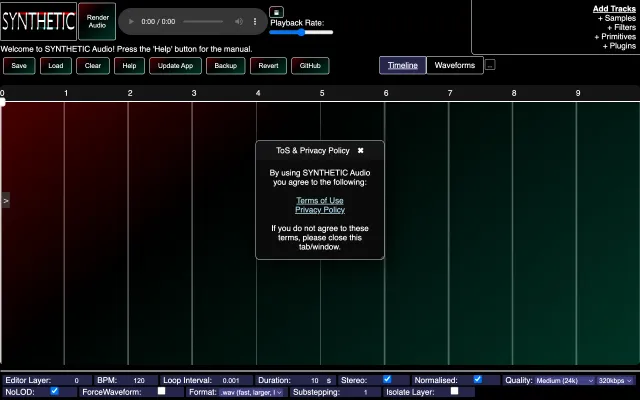Screen dimensions: 640x400
Task: Switch to the Timeline tab
Action: pyautogui.click(x=402, y=65)
